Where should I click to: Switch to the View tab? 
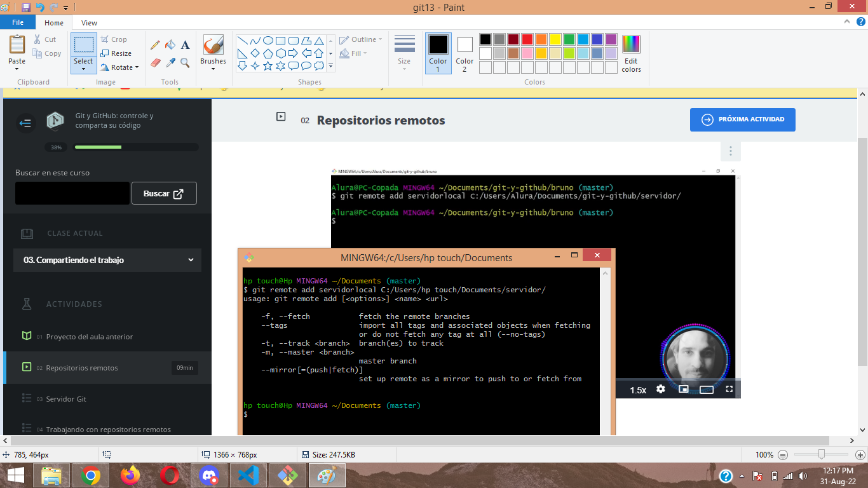[x=90, y=23]
